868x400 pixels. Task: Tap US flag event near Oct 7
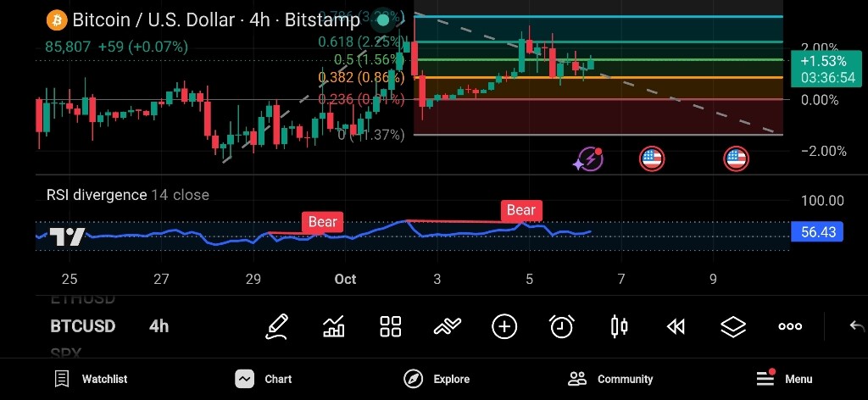click(x=652, y=159)
